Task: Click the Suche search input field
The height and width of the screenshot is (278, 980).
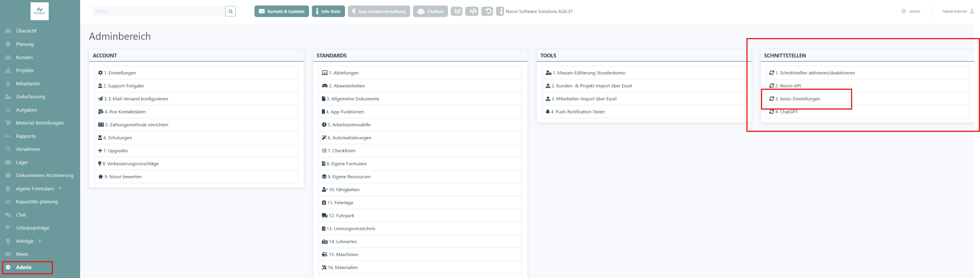Action: coord(158,12)
